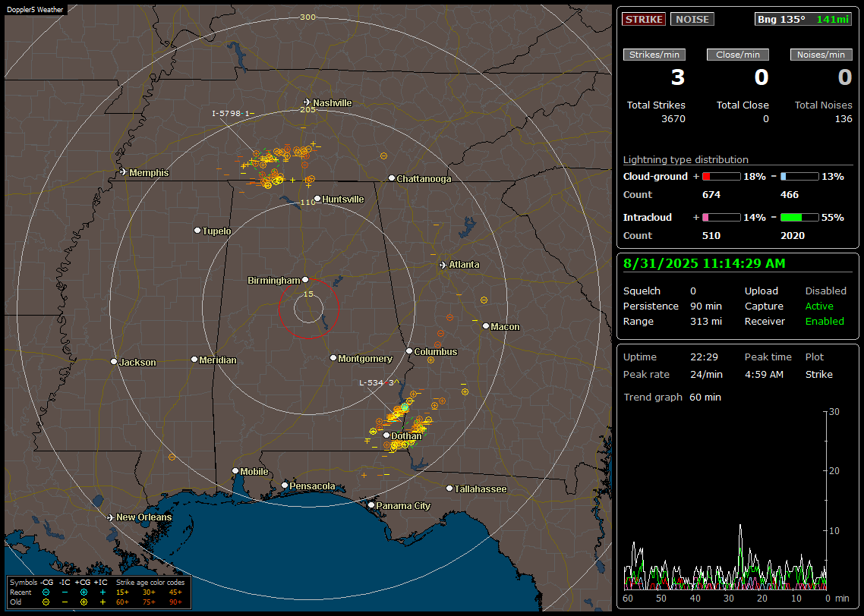Click the positive cloud-ground red bar
This screenshot has width=864, height=616.
pos(721,177)
